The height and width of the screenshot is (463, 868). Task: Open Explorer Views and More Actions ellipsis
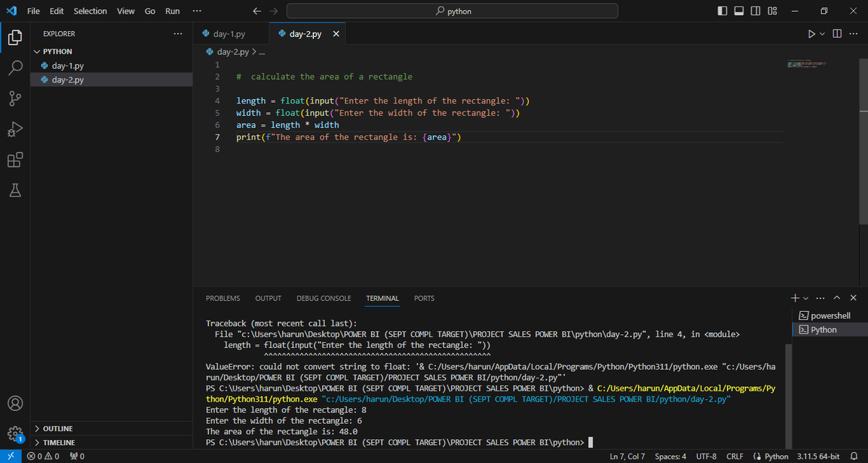point(179,34)
